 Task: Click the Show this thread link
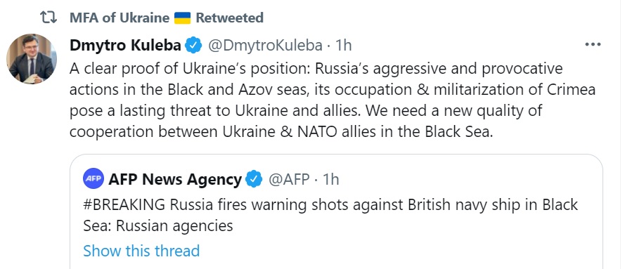click(x=141, y=251)
